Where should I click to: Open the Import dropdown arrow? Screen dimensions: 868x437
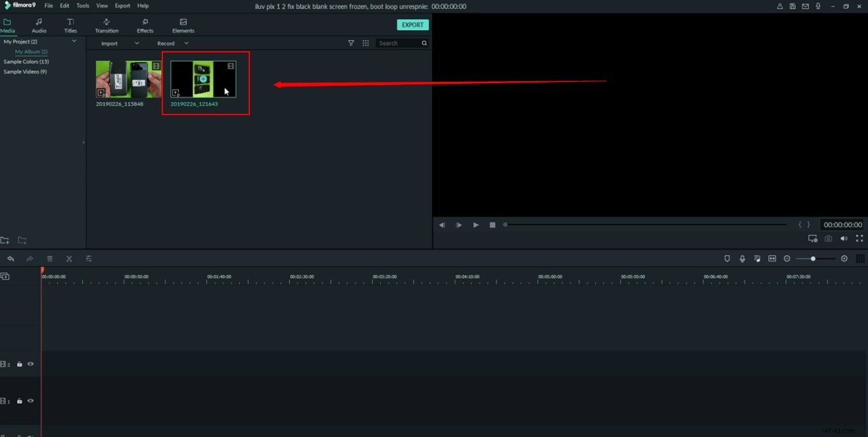pos(137,43)
